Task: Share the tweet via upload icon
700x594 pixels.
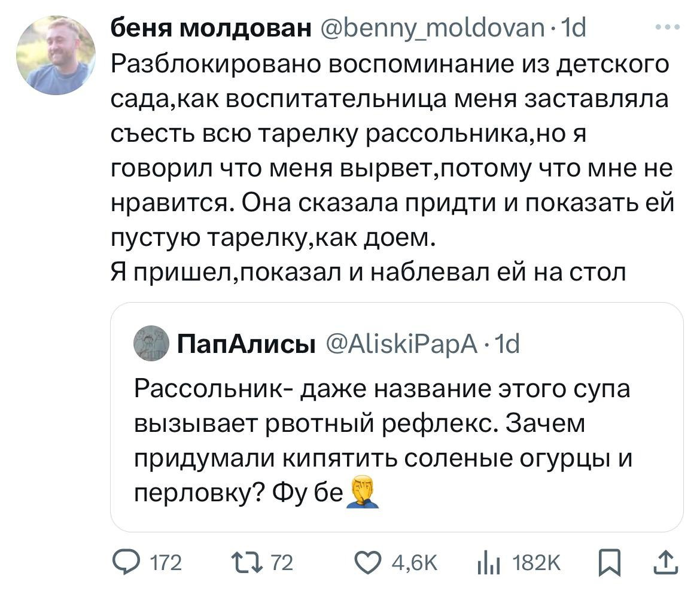Action: coord(668,562)
